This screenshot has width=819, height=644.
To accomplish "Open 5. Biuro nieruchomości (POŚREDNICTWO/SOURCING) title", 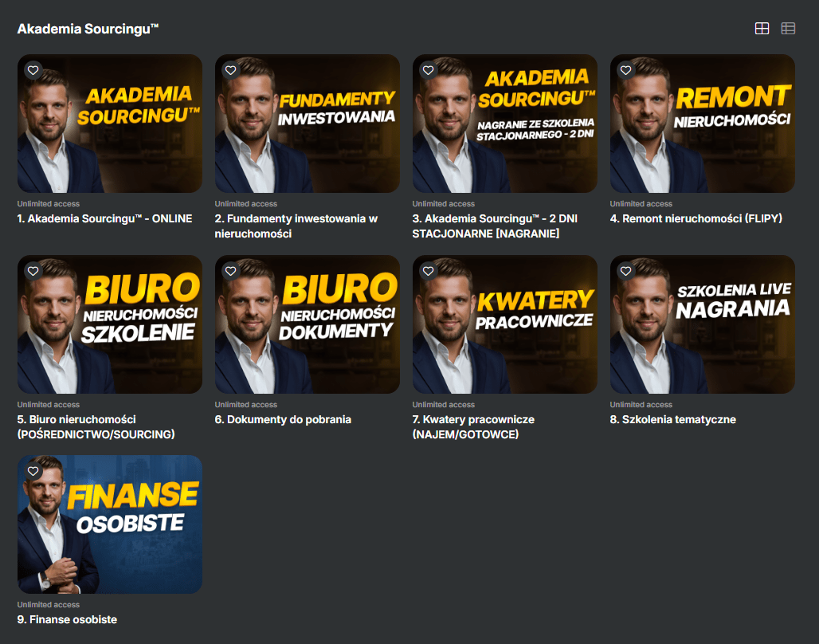I will (x=96, y=426).
